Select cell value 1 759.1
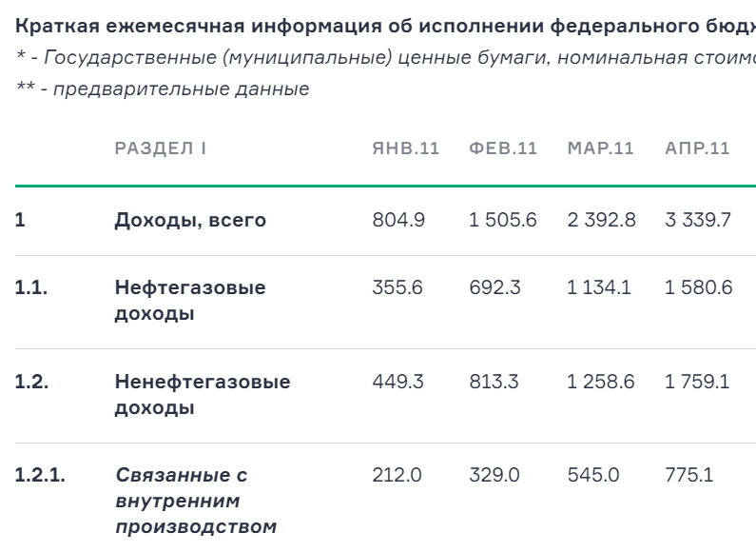756x552 pixels. [697, 382]
